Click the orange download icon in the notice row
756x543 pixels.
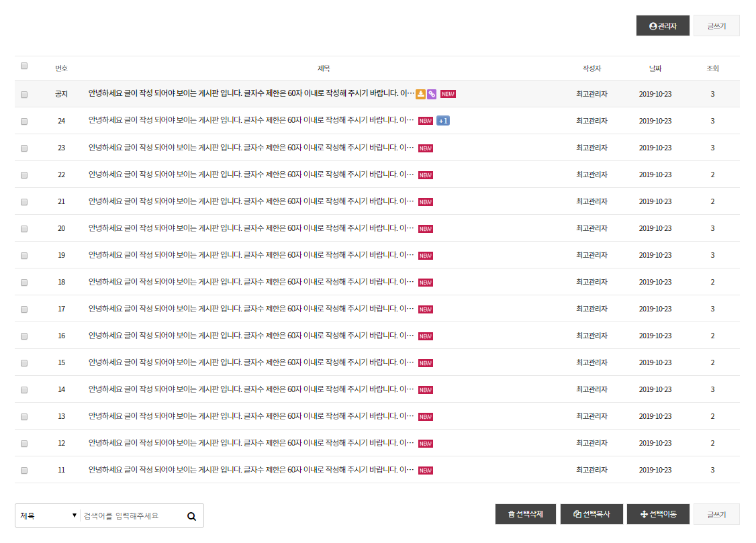coord(420,94)
